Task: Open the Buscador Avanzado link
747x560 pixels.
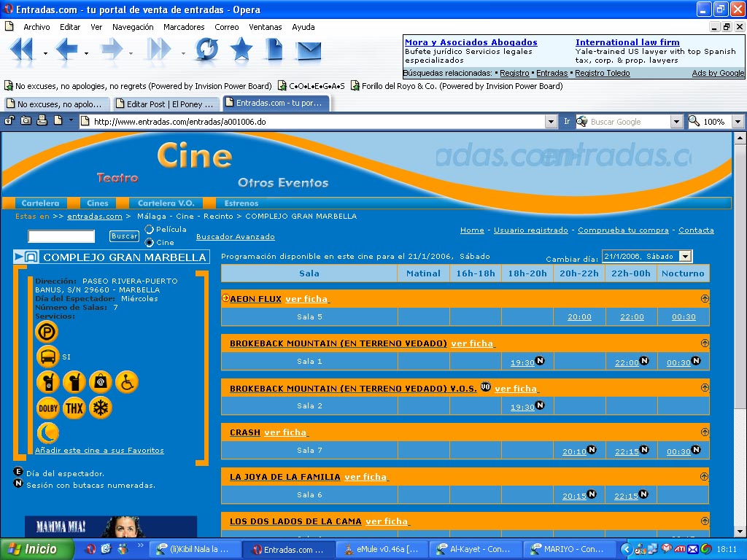Action: [x=236, y=237]
